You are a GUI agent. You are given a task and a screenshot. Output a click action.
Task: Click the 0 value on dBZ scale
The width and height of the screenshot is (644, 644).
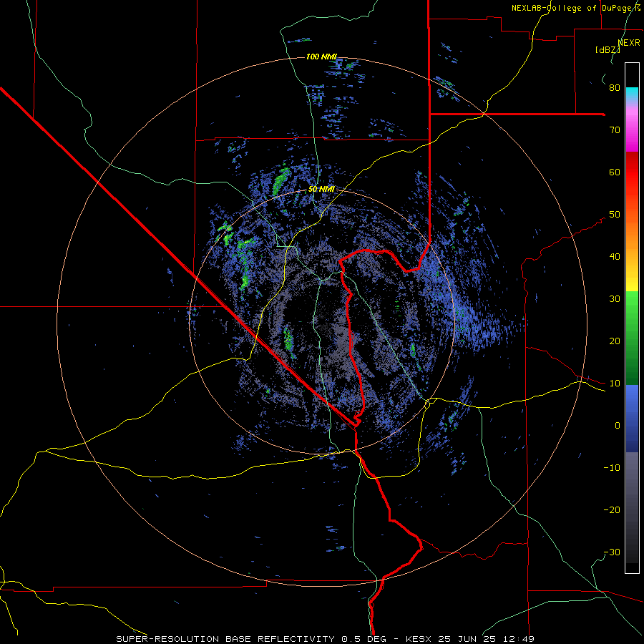tap(618, 426)
